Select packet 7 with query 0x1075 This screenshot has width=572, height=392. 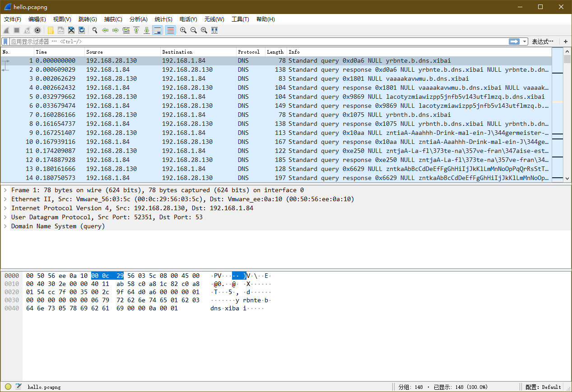(276, 115)
